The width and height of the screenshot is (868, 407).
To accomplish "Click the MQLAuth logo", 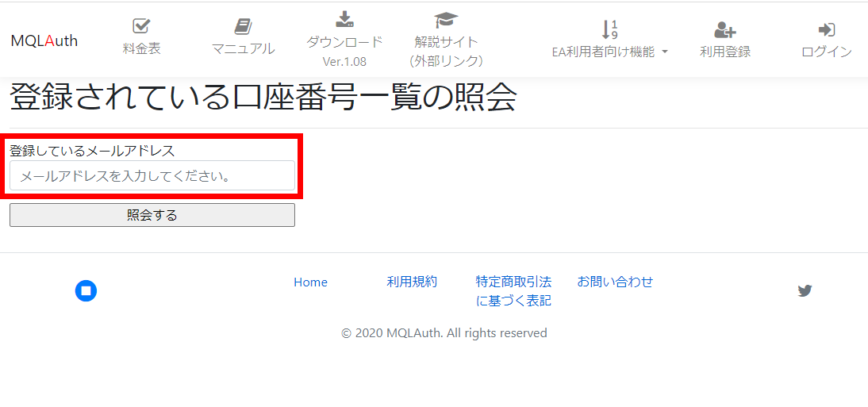I will [x=44, y=41].
